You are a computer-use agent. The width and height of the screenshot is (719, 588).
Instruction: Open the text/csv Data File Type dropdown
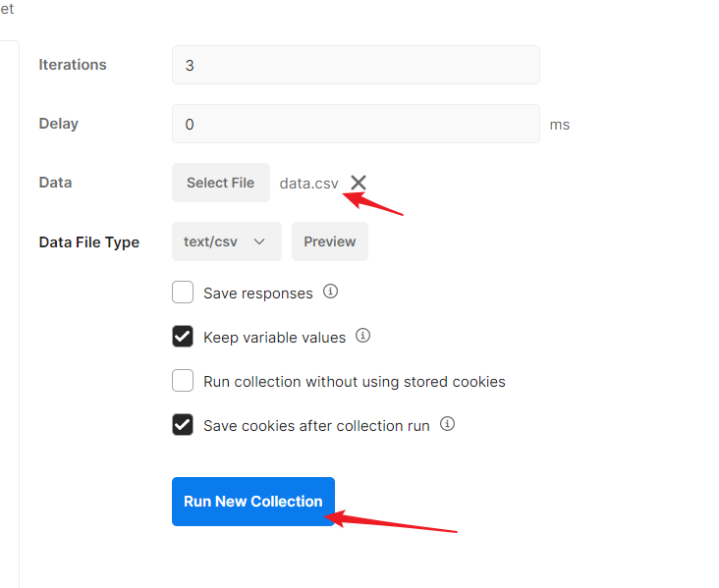pos(226,241)
